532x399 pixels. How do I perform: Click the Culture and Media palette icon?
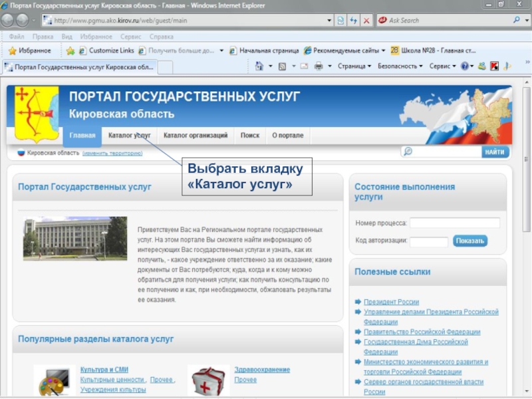coord(55,381)
